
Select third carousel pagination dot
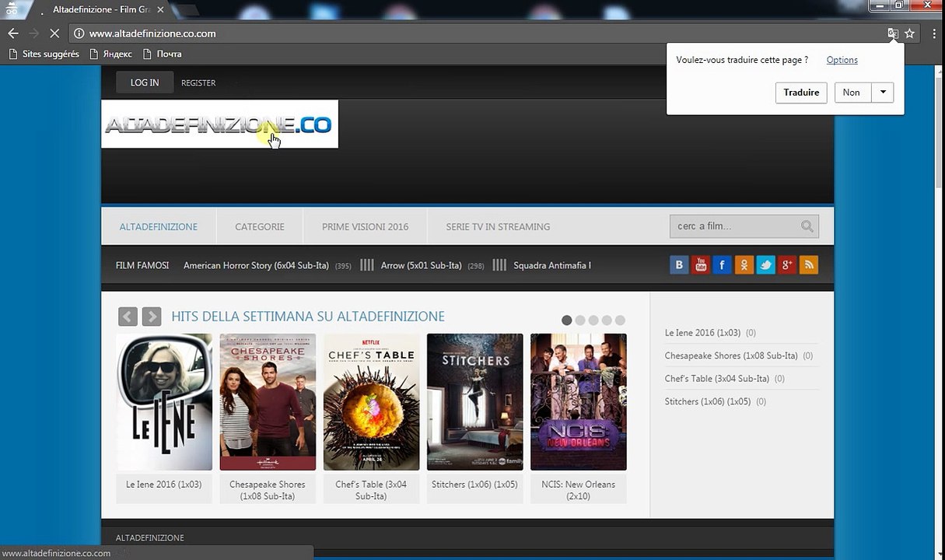[593, 320]
